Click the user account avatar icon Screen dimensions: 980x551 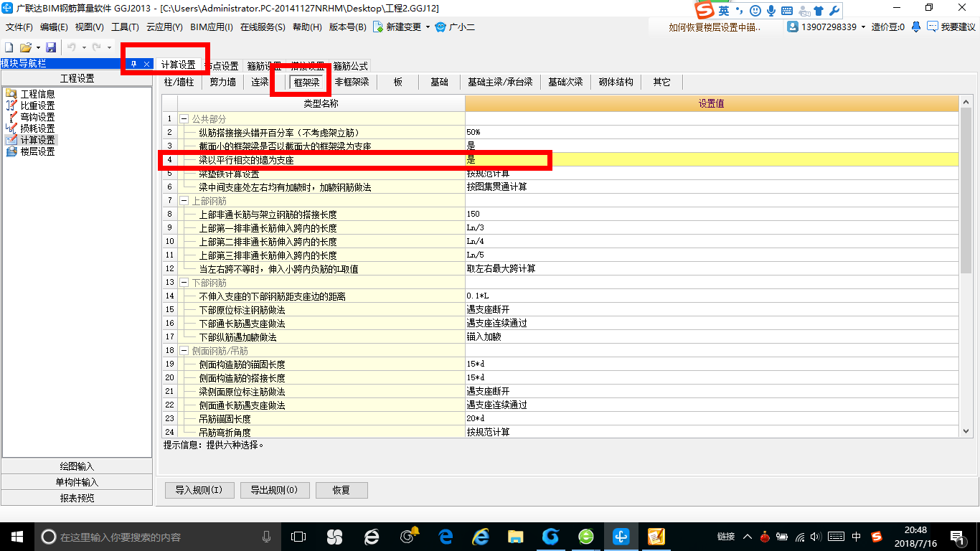(x=793, y=27)
